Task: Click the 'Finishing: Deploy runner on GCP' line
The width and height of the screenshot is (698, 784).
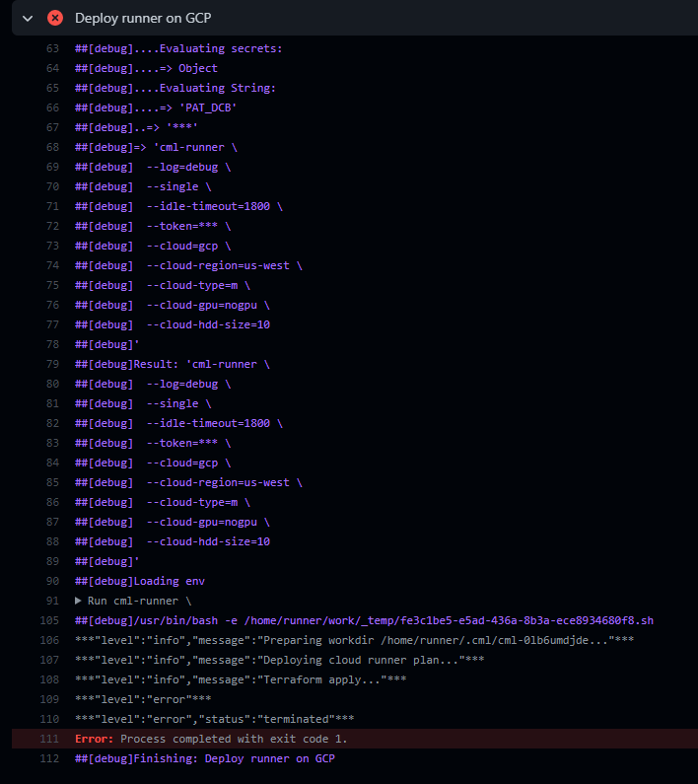Action: pyautogui.click(x=205, y=758)
